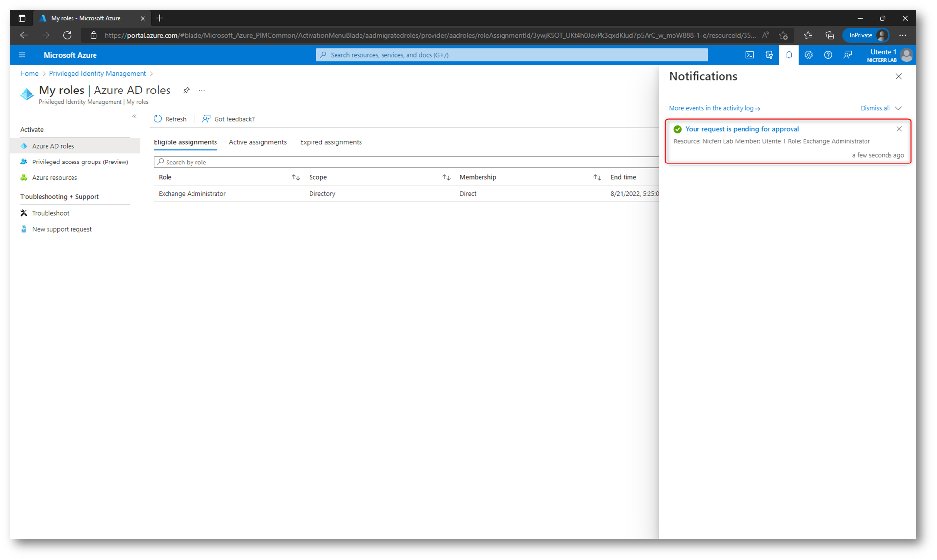
Task: Open the tab actions menu icon
Action: pyautogui.click(x=22, y=18)
